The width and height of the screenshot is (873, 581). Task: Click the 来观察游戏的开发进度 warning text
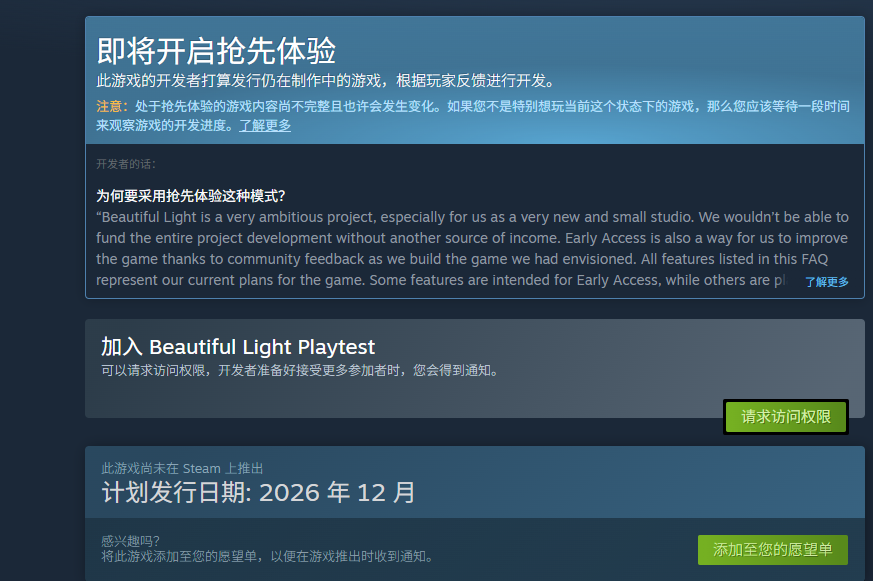(165, 126)
